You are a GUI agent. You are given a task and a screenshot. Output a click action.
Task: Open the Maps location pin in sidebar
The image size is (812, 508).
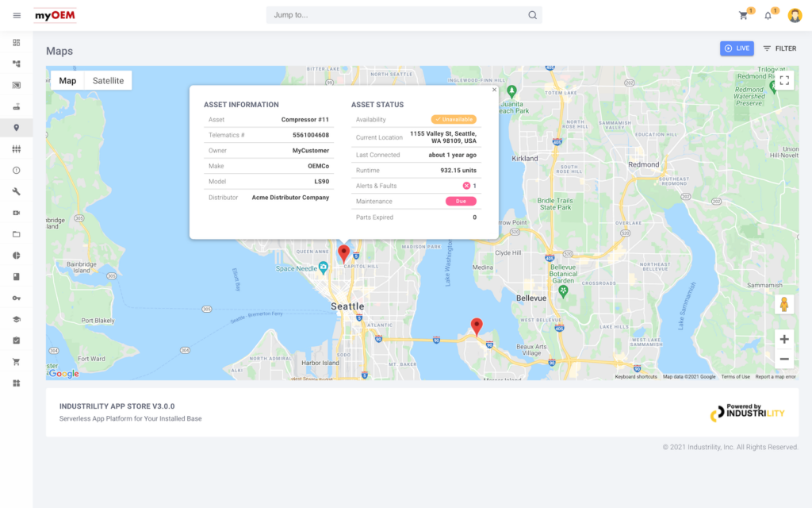coord(16,128)
